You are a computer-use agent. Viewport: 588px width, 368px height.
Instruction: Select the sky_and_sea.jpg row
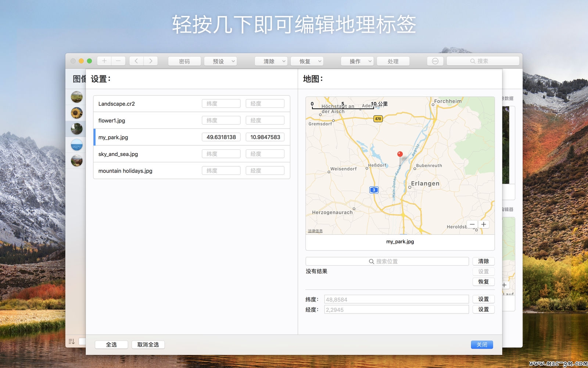[192, 154]
